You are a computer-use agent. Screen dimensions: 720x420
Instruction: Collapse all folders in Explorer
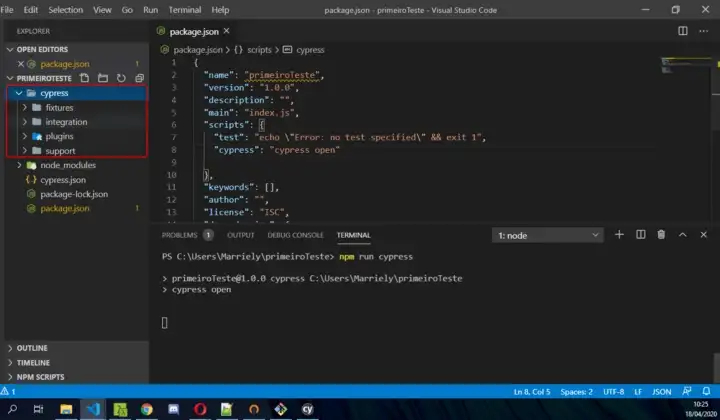(x=139, y=78)
